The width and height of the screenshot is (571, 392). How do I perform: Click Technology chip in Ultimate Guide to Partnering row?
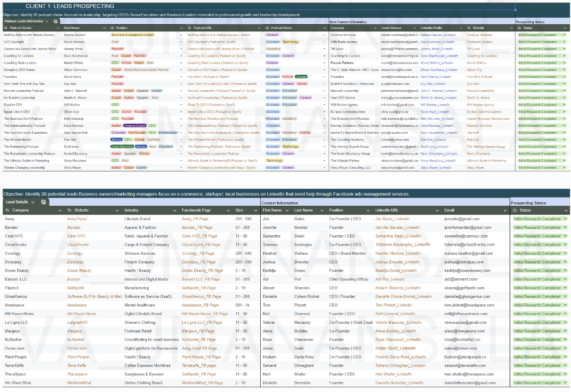point(274,160)
